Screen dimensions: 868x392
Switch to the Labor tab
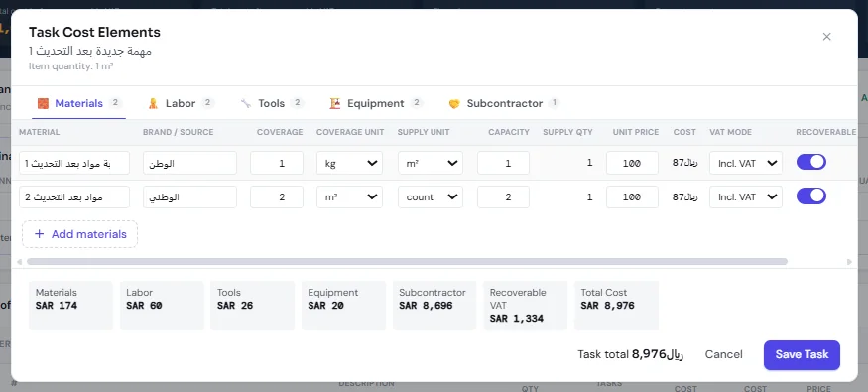[x=181, y=103]
